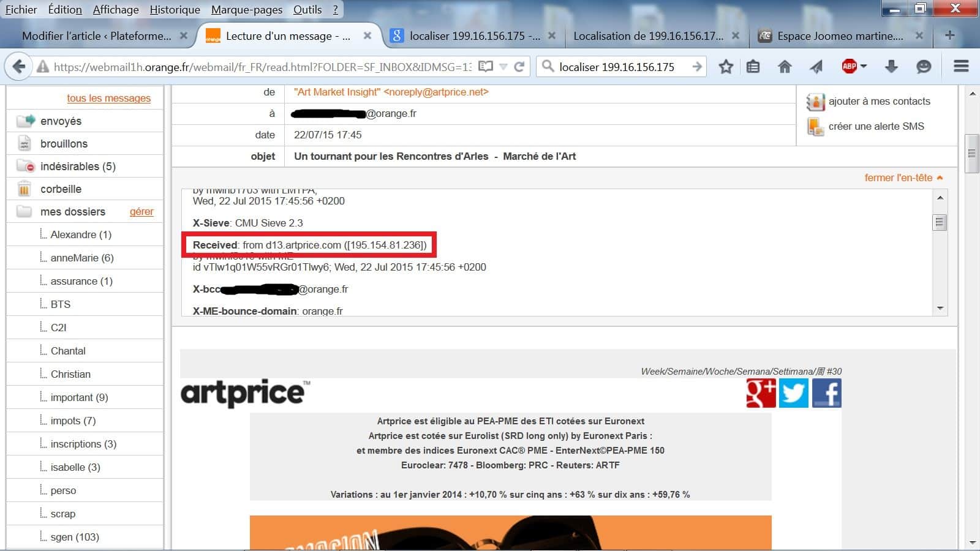980x551 pixels.
Task: Open the important (9) folder
Action: pos(79,398)
